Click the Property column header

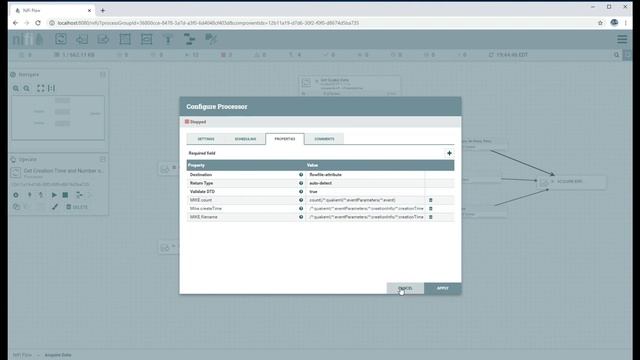[x=246, y=165]
